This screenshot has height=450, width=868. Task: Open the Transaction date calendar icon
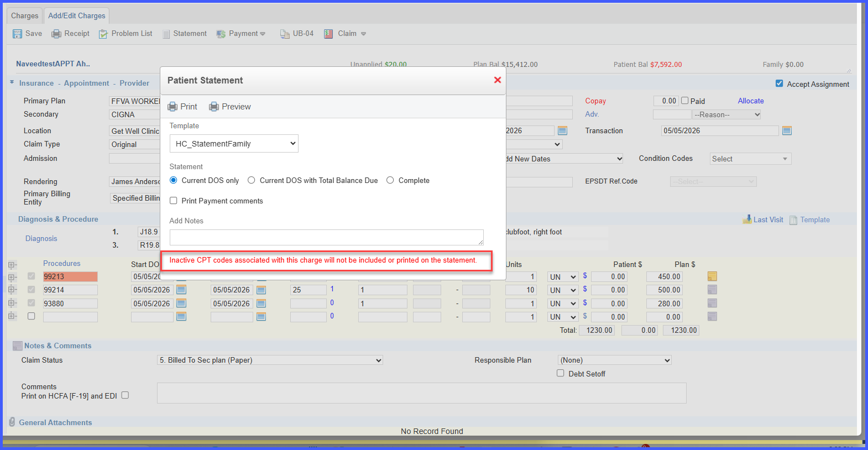[787, 130]
